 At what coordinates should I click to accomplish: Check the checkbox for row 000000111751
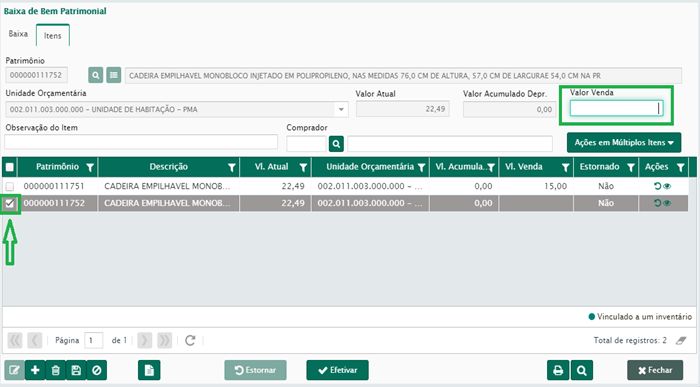(9, 187)
